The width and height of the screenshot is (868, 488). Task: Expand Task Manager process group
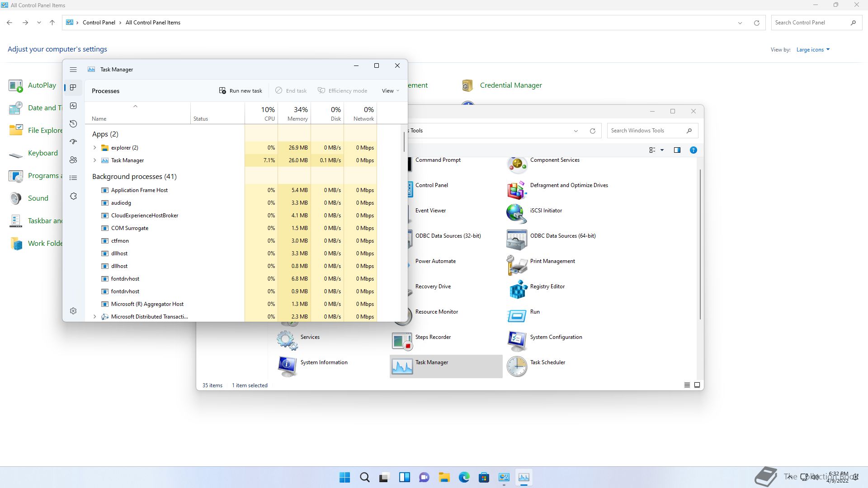[x=94, y=160]
